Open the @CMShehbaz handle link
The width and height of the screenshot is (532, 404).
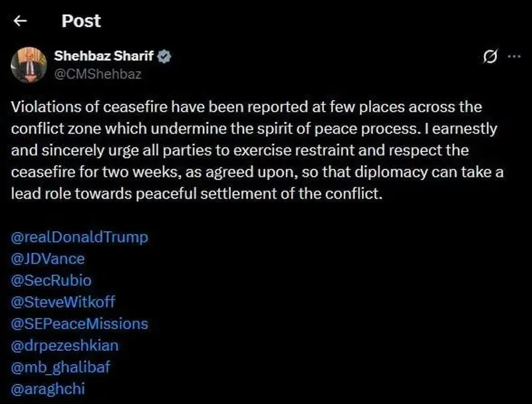click(x=97, y=74)
